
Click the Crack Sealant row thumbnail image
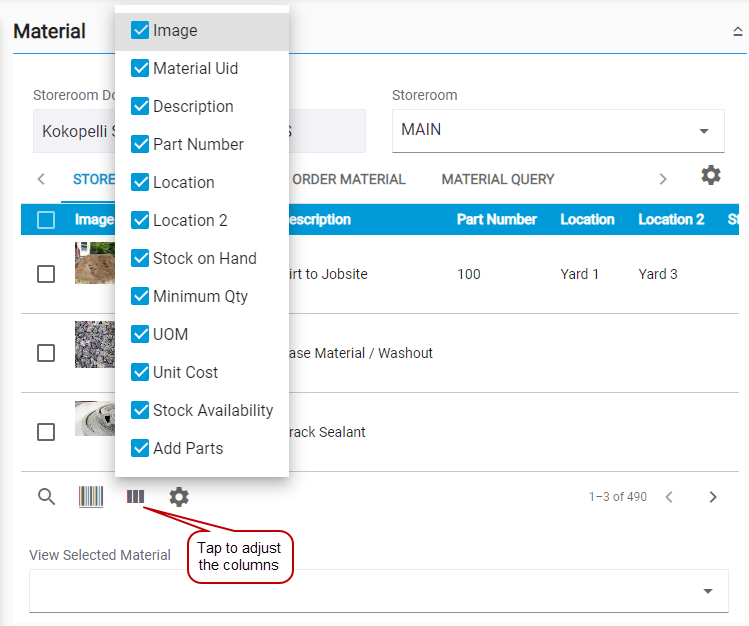(x=95, y=420)
